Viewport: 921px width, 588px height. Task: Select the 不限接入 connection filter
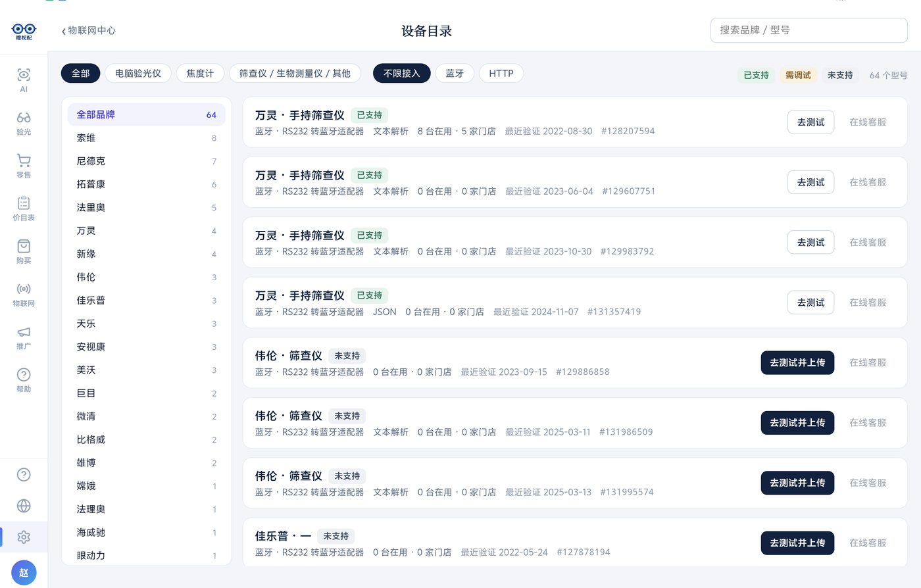(x=401, y=73)
